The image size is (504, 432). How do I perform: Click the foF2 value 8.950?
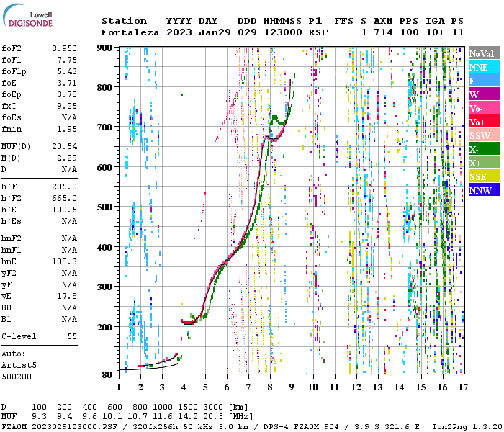click(x=64, y=48)
